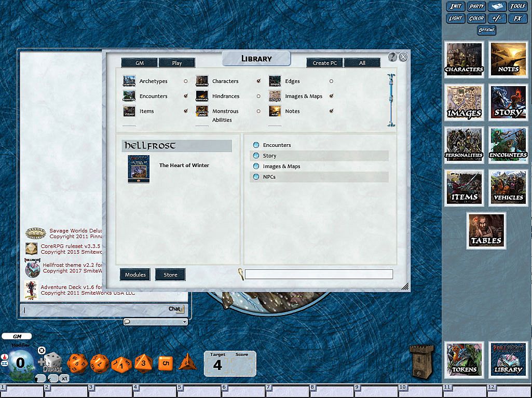Toggle the Hindrances radio button
Viewport: 532px width, 398px height.
(258, 97)
